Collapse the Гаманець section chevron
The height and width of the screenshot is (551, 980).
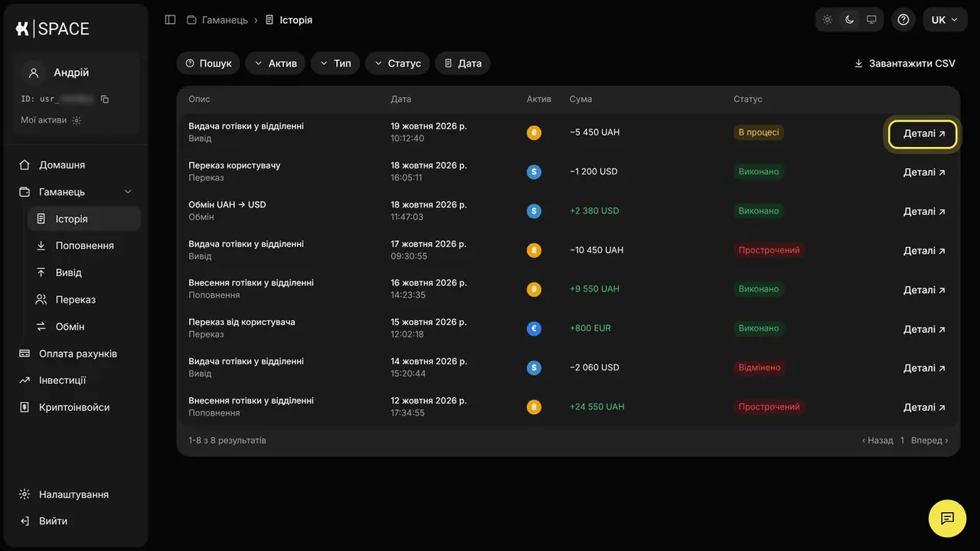128,192
